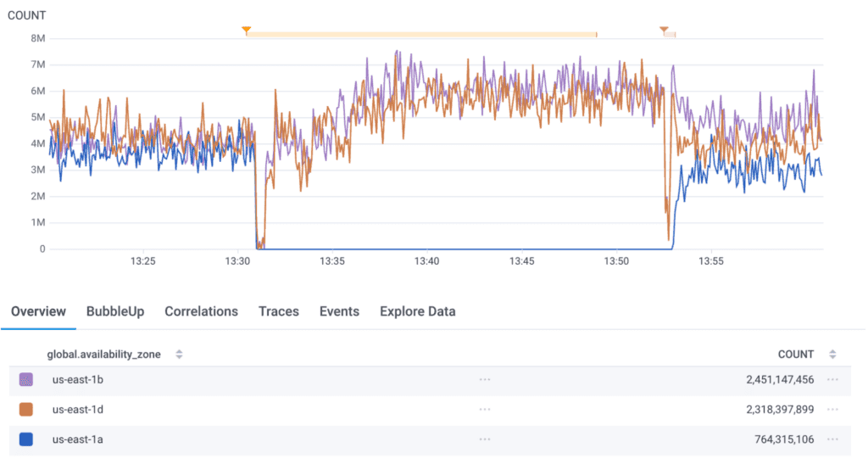Sort by global.availability_zone column arrows
Image resolution: width=868 pixels, height=464 pixels.
[x=179, y=355]
